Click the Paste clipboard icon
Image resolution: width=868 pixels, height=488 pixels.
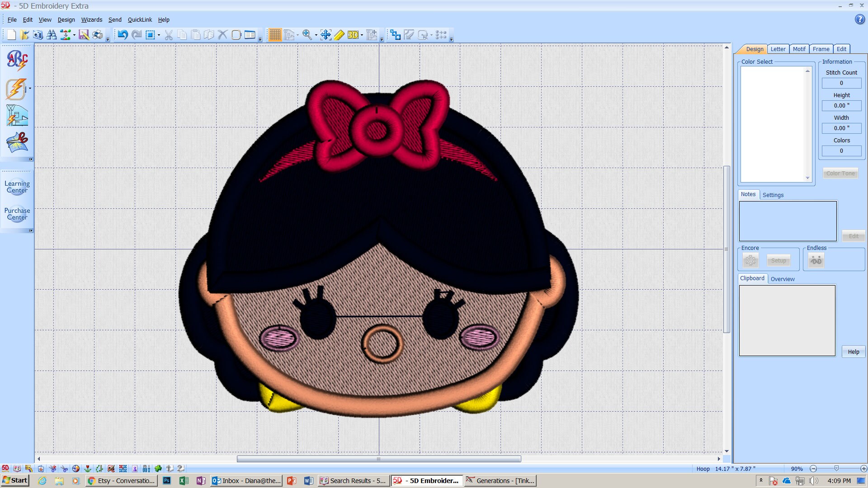(196, 35)
